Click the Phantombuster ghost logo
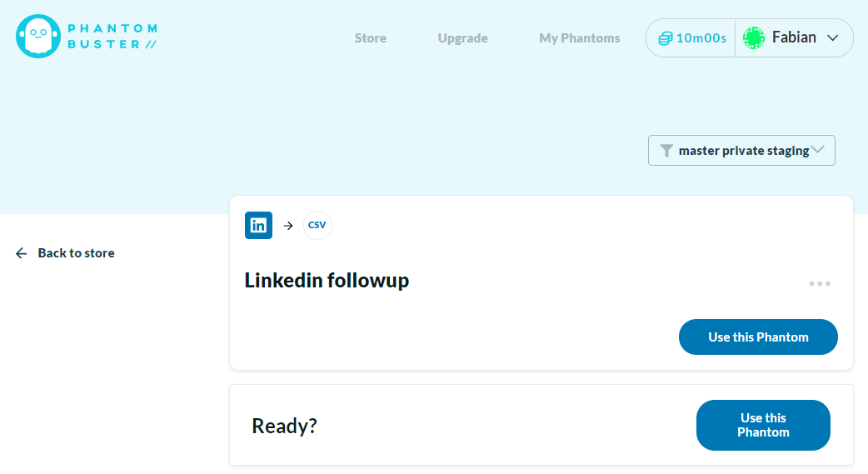The height and width of the screenshot is (474, 868). click(x=38, y=37)
